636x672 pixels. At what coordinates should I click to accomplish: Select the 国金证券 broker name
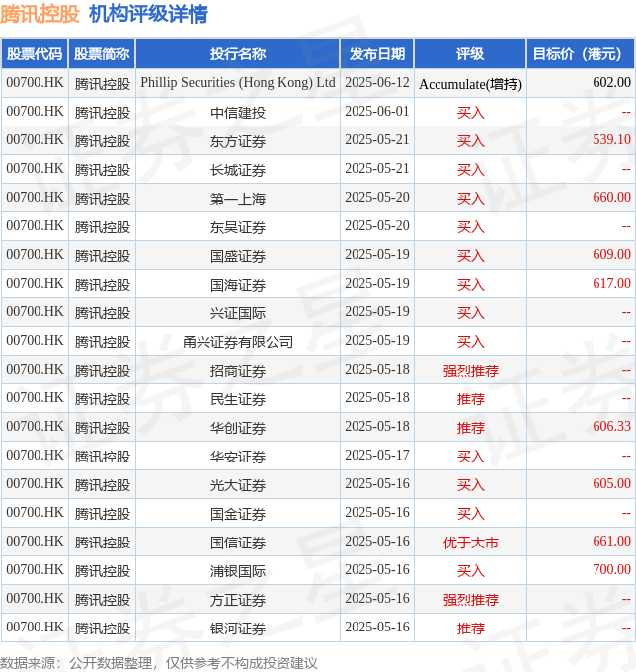tap(238, 514)
